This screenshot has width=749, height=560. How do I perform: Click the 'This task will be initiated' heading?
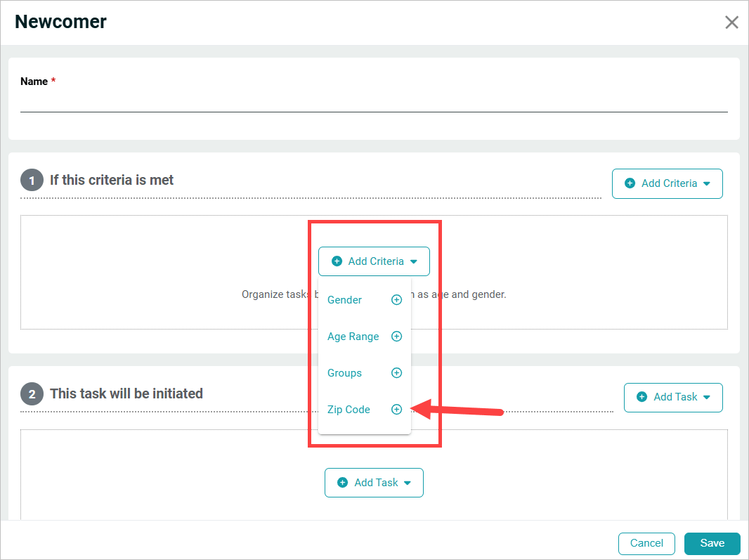[x=126, y=393]
